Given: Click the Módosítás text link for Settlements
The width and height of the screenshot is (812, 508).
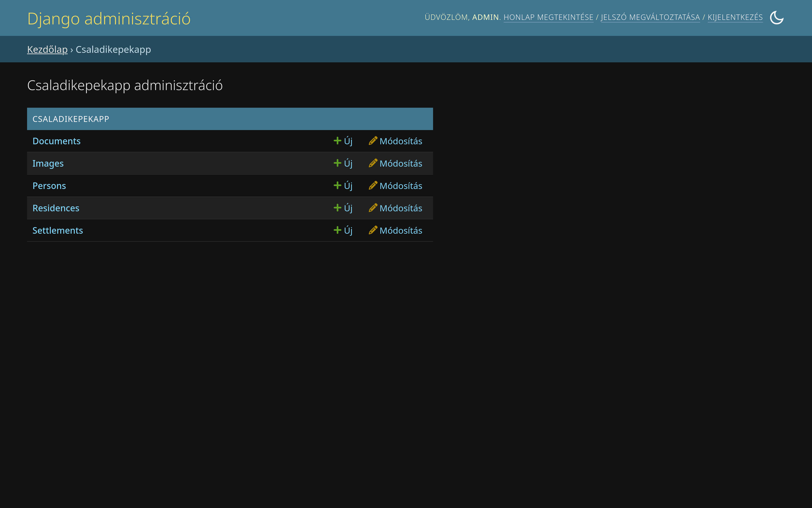Looking at the screenshot, I should 401,231.
